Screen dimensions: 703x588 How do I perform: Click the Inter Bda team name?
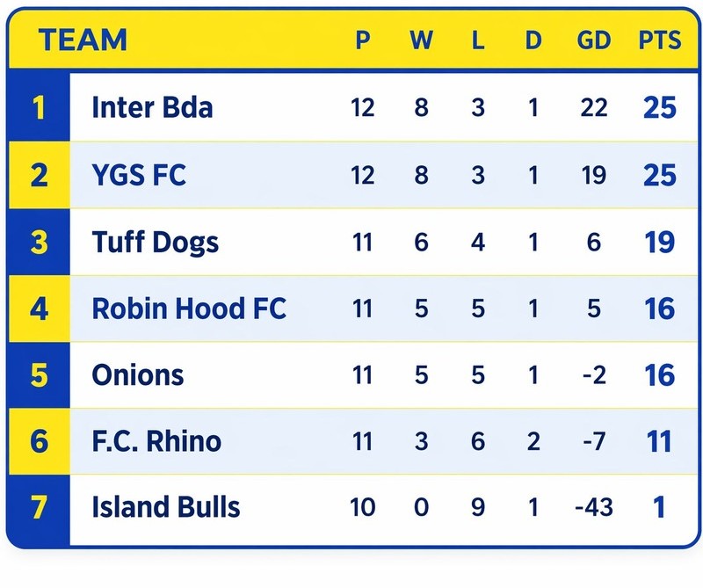pyautogui.click(x=152, y=108)
